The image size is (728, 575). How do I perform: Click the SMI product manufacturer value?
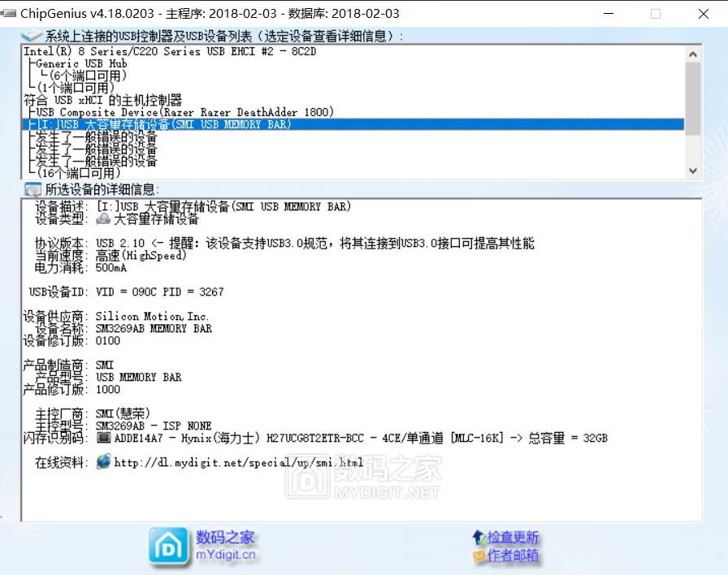click(105, 365)
